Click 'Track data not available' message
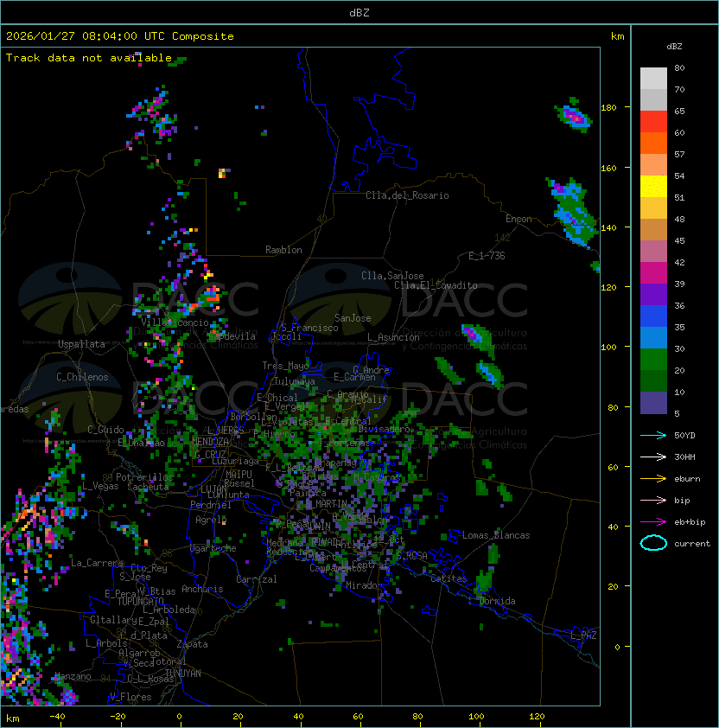719x728 pixels. (x=89, y=58)
